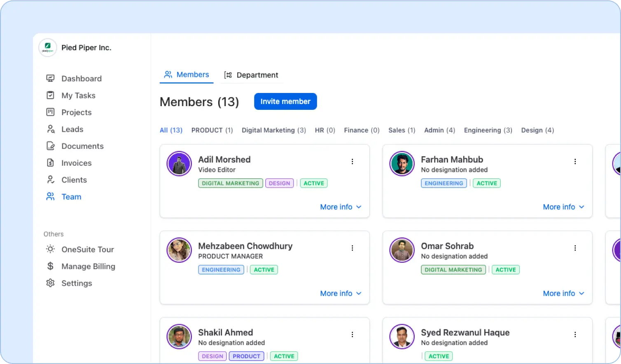This screenshot has width=621, height=364.
Task: Filter members by HR (0)
Action: (x=325, y=130)
